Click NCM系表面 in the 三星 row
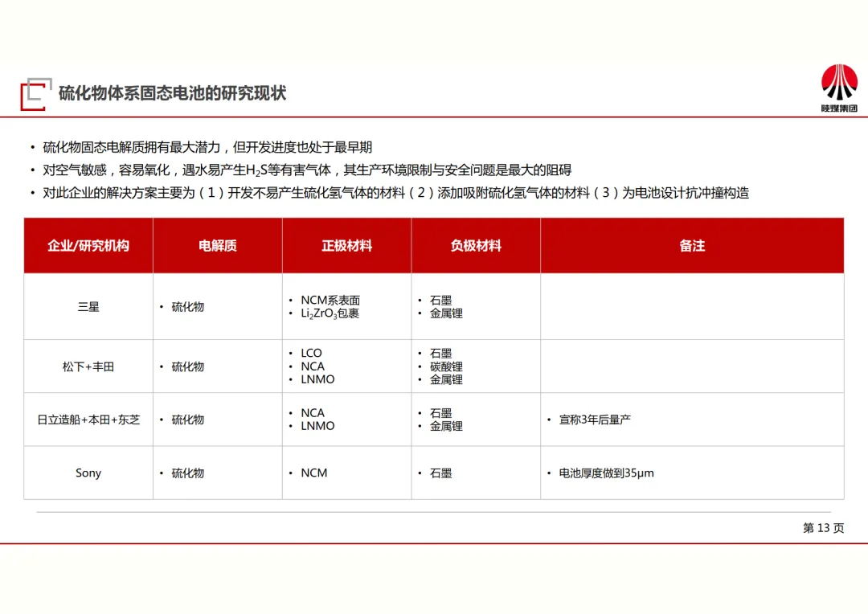This screenshot has width=868, height=614. pos(330,300)
